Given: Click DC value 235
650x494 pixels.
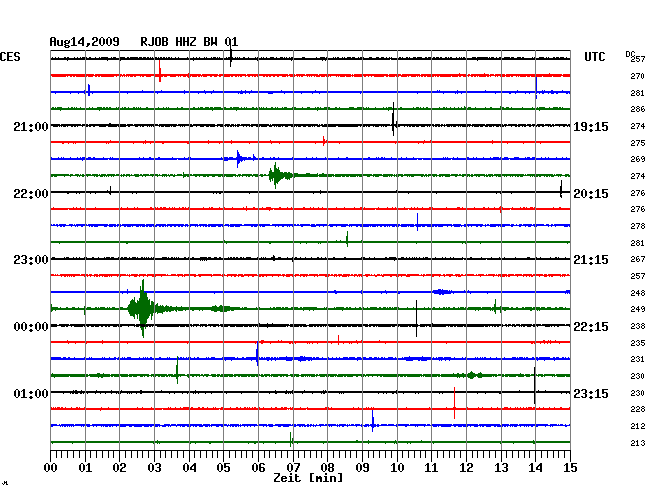Looking at the screenshot, I should pos(638,343).
